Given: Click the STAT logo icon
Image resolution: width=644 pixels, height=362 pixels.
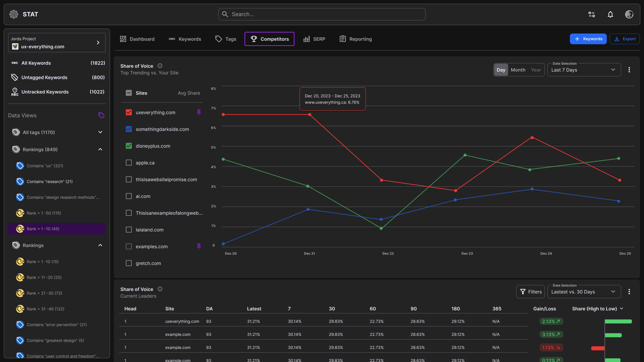Looking at the screenshot, I should click(x=14, y=14).
